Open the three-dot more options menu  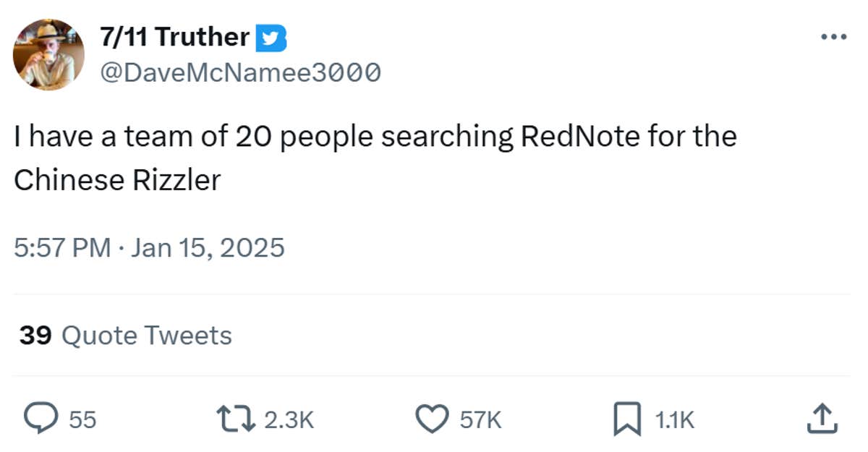[x=833, y=37]
